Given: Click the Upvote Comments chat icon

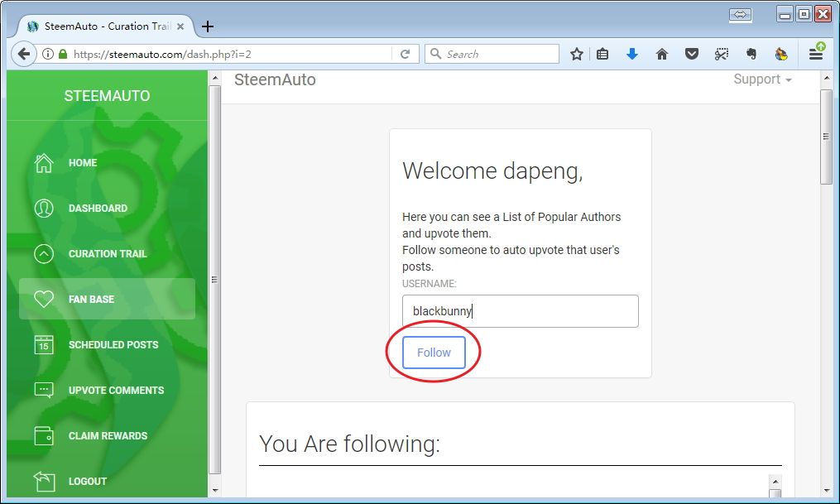Looking at the screenshot, I should pyautogui.click(x=43, y=390).
